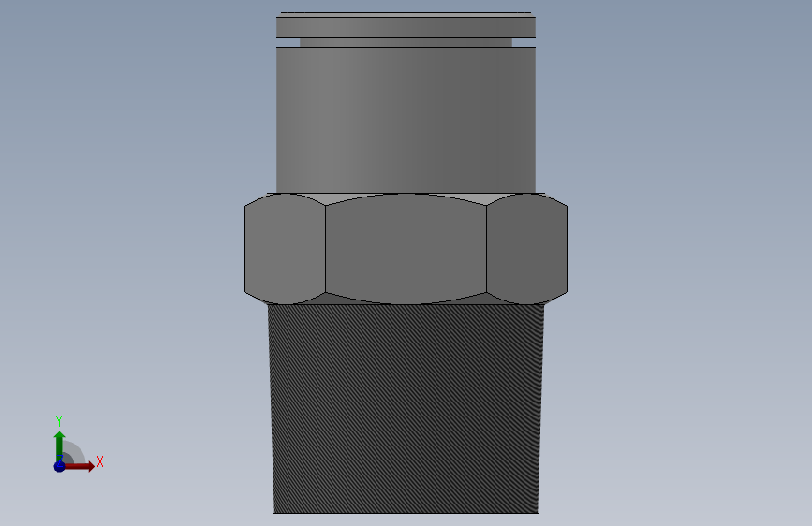Select the right face of the hex nut
Image resolution: width=812 pixels, height=526 pixels.
[x=526, y=249]
